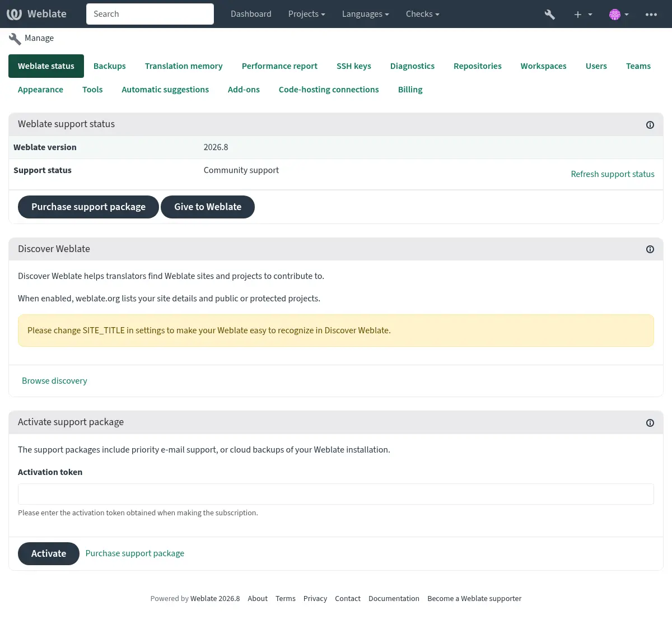Screen dimensions: 672x638
Task: Focus the Search field
Action: tap(150, 14)
